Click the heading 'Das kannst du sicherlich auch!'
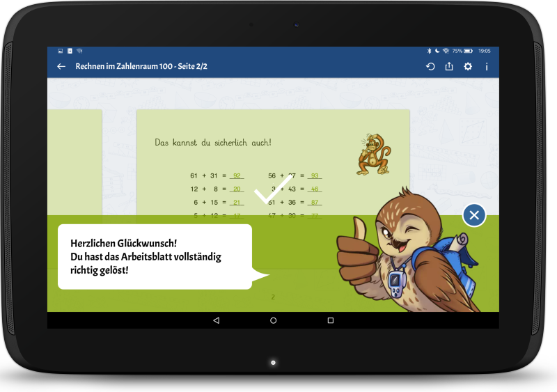Image resolution: width=557 pixels, height=392 pixels. 213,143
